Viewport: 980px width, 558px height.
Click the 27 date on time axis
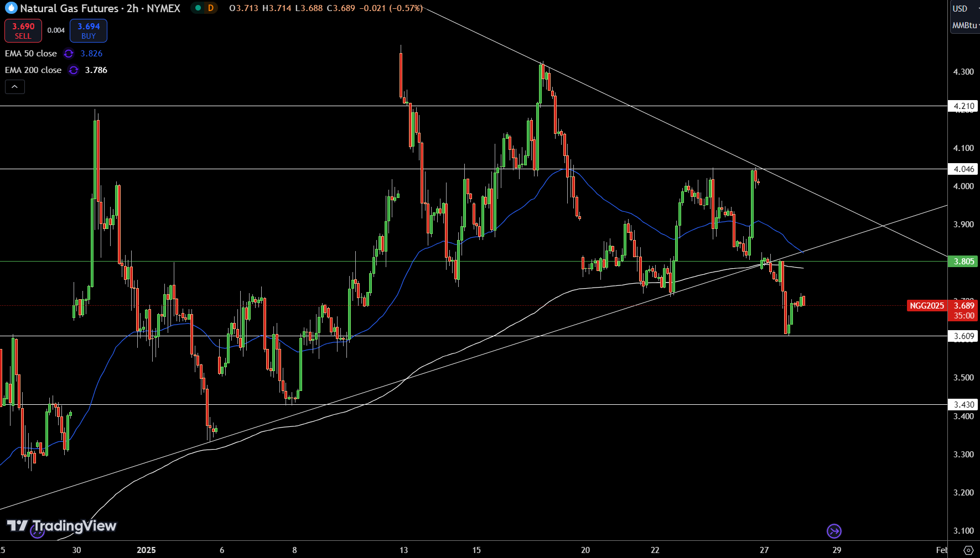coord(764,550)
